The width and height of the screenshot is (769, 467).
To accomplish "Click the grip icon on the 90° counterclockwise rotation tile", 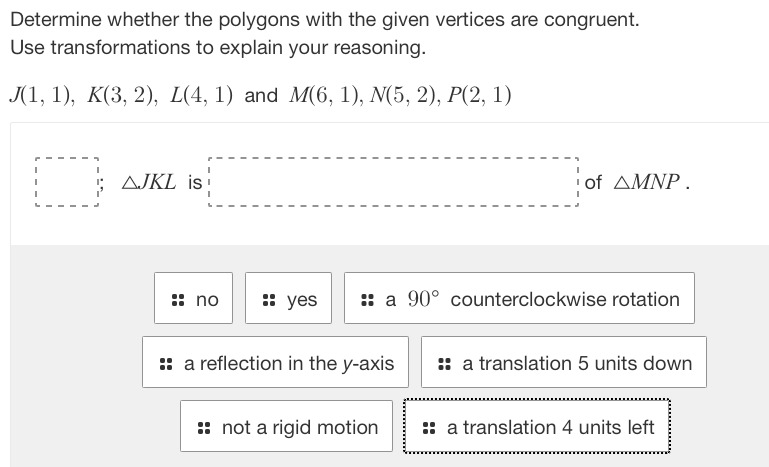I will (367, 300).
